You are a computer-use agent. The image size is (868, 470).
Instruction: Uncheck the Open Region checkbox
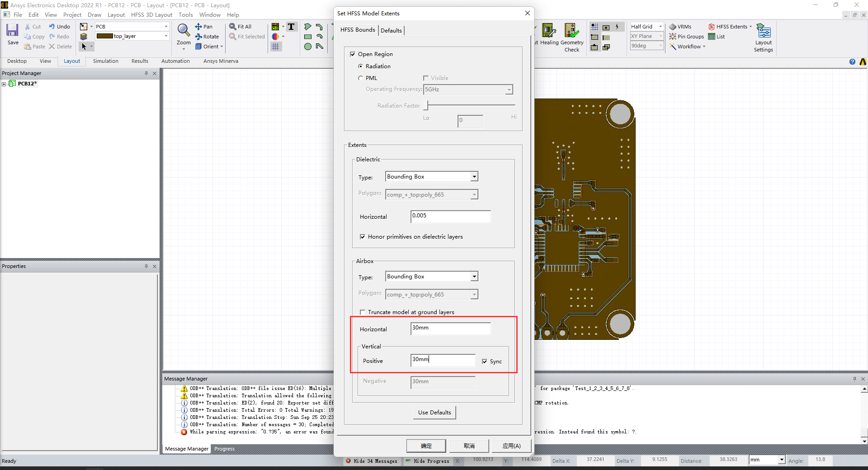click(x=353, y=54)
